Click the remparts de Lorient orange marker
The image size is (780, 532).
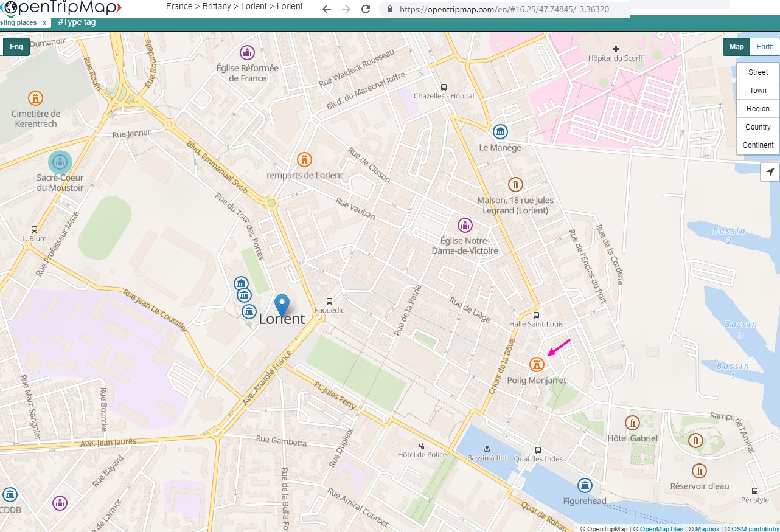pyautogui.click(x=304, y=160)
